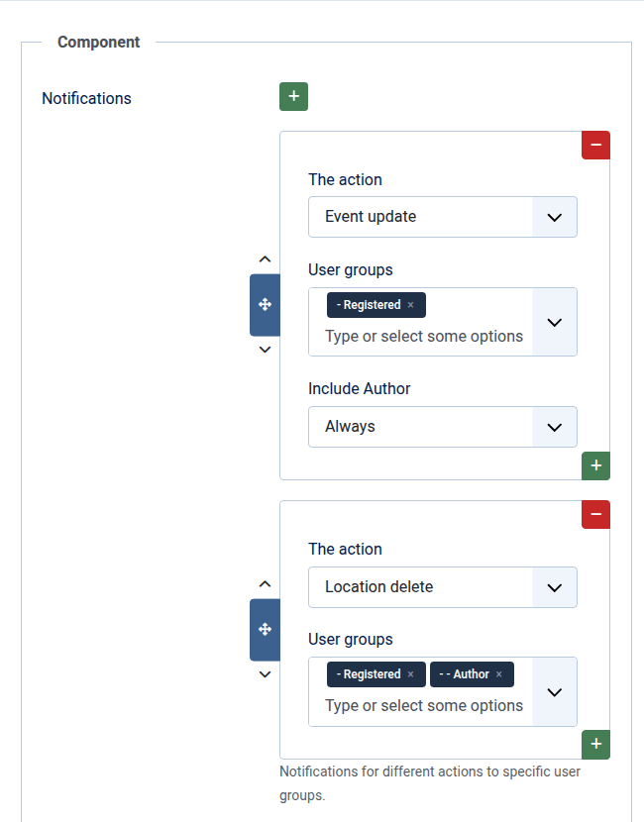Grab the move handle beside the Event update block
Viewport: 644px width, 822px height.
click(x=265, y=304)
